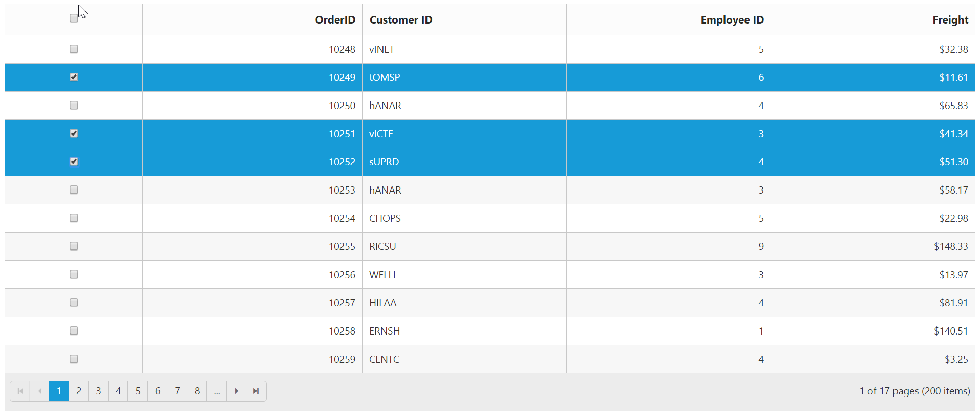This screenshot has width=980, height=417.
Task: Jump to the last page icon
Action: (x=256, y=391)
